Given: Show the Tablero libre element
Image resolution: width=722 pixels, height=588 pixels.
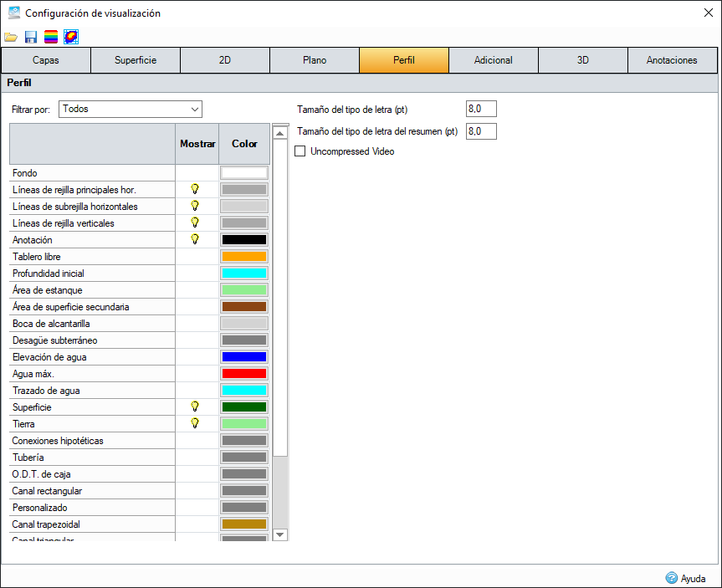Looking at the screenshot, I should (x=197, y=257).
